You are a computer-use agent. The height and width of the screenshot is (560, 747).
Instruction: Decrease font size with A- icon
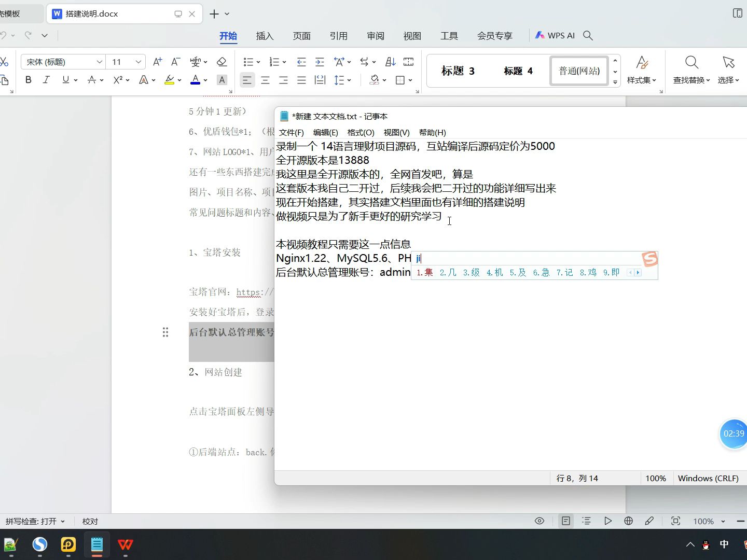(176, 62)
